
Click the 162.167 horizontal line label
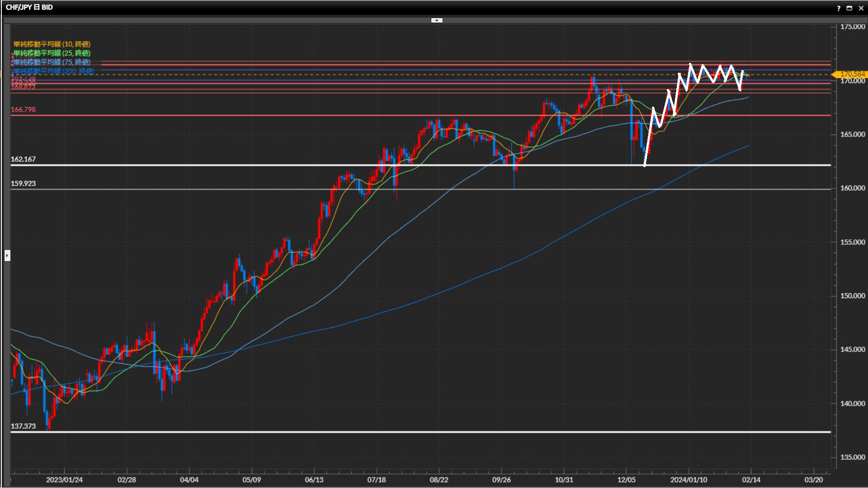(x=23, y=160)
